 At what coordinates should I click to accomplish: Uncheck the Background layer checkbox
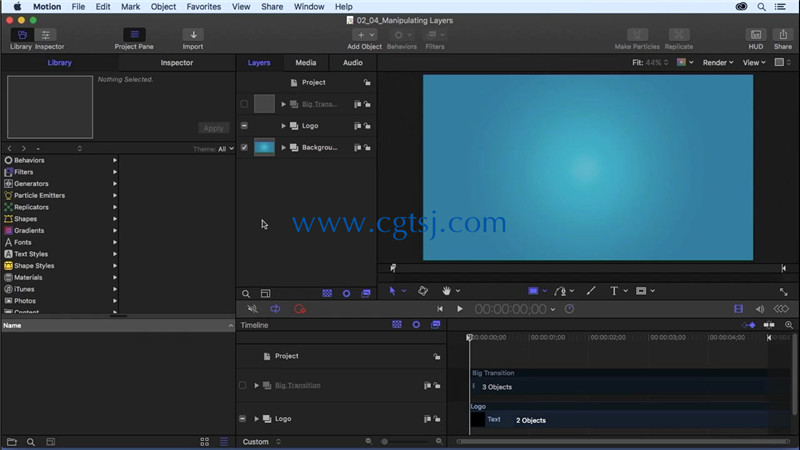coord(244,147)
